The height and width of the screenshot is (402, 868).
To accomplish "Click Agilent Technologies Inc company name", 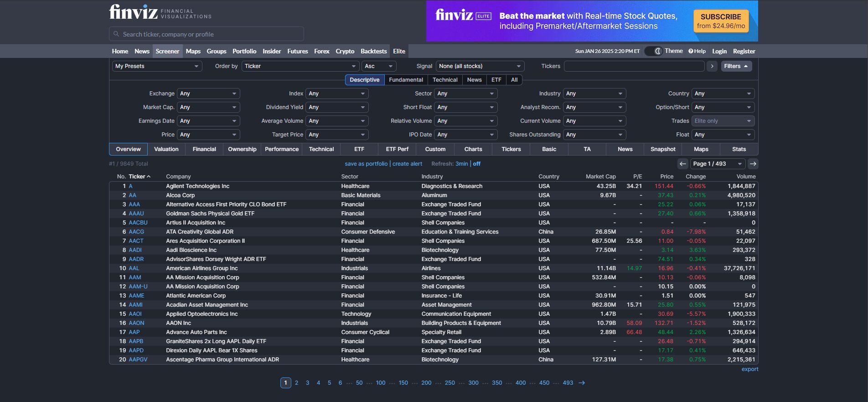I will click(198, 186).
